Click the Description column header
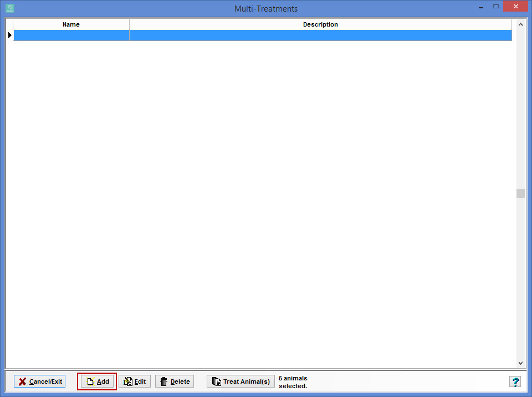Image resolution: width=532 pixels, height=397 pixels. (x=321, y=24)
